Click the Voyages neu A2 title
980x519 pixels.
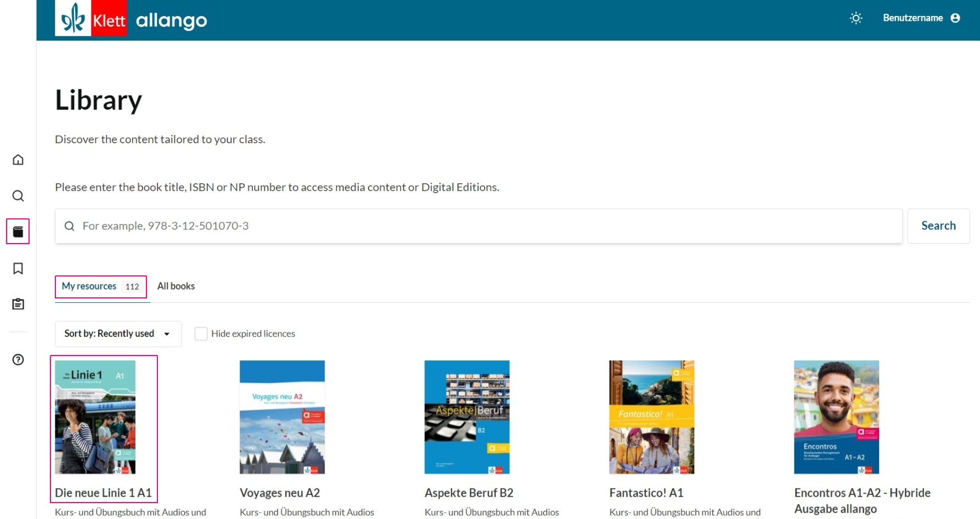point(280,493)
